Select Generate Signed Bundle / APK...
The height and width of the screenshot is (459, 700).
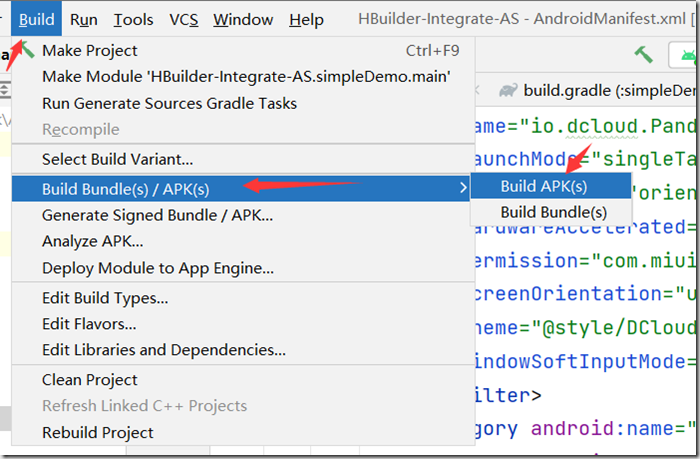click(x=157, y=214)
